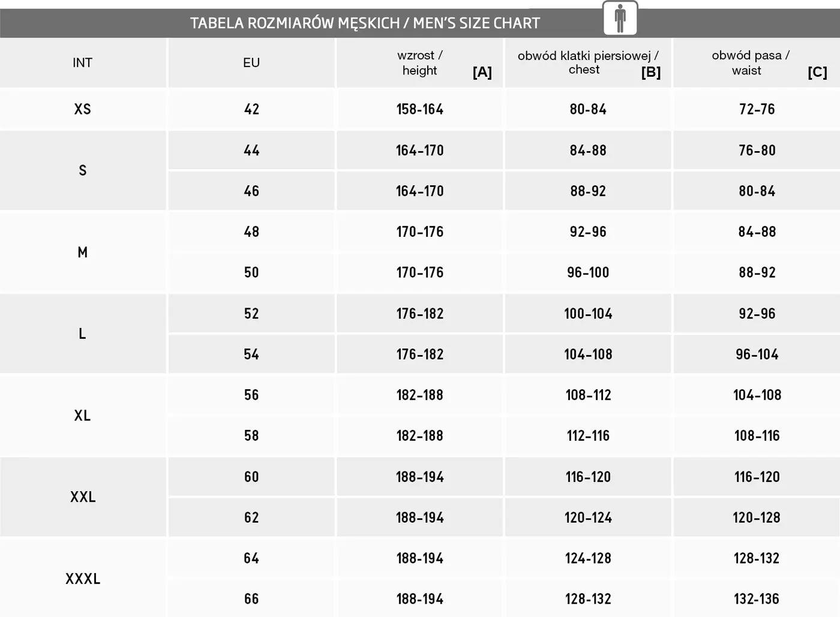Click the man silhouette icon in header
This screenshot has height=617, width=840.
click(x=620, y=19)
